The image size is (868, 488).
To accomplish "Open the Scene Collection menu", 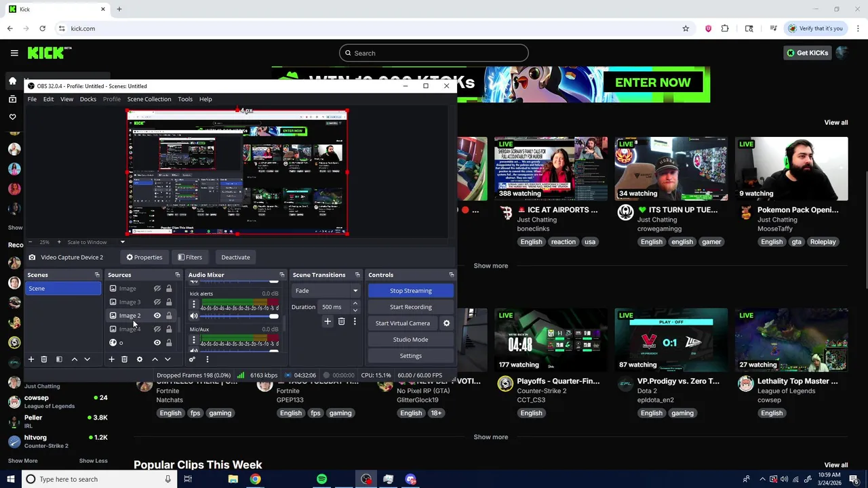I will click(x=149, y=99).
